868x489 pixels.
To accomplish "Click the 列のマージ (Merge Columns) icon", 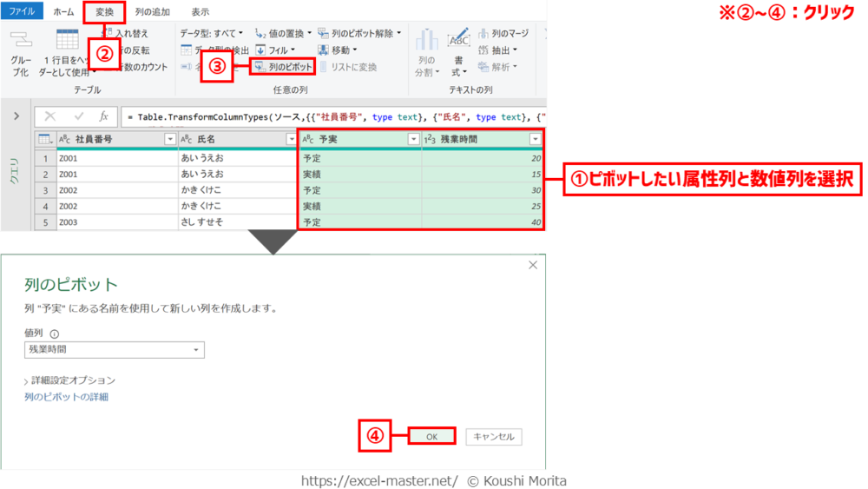I will pyautogui.click(x=483, y=34).
